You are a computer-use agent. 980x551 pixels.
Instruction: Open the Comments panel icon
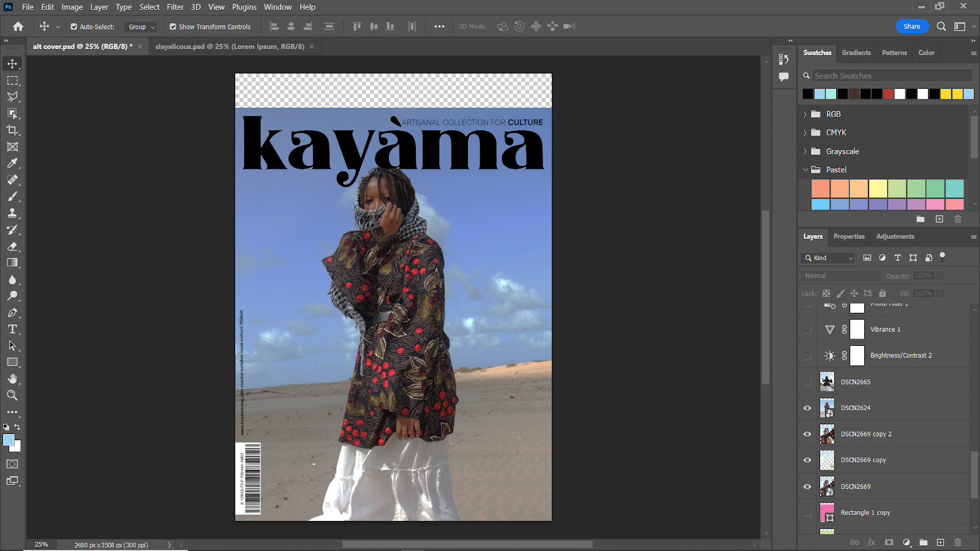[783, 77]
